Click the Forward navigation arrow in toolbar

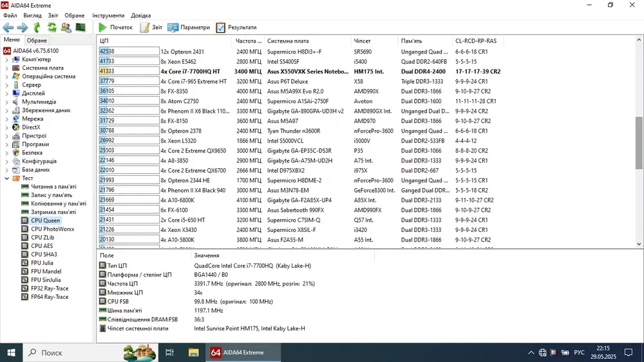(x=22, y=28)
